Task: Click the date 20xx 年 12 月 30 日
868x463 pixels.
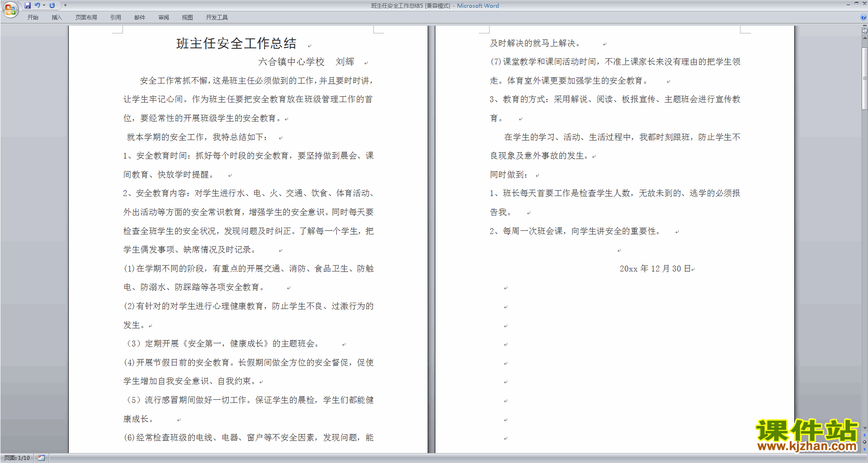Action: [x=656, y=269]
